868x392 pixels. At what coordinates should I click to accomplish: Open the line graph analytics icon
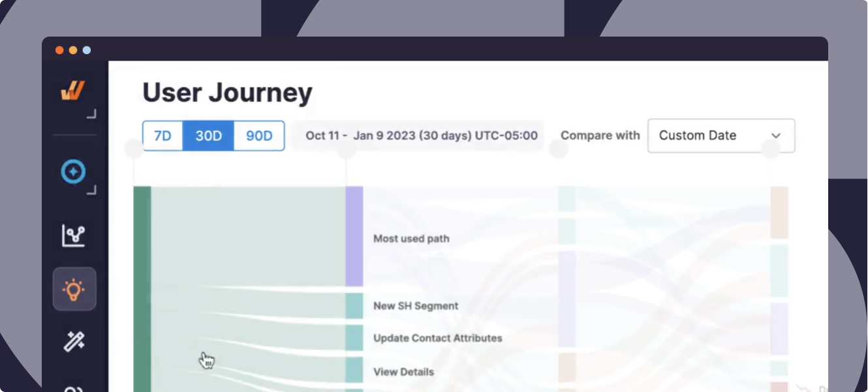pos(73,235)
